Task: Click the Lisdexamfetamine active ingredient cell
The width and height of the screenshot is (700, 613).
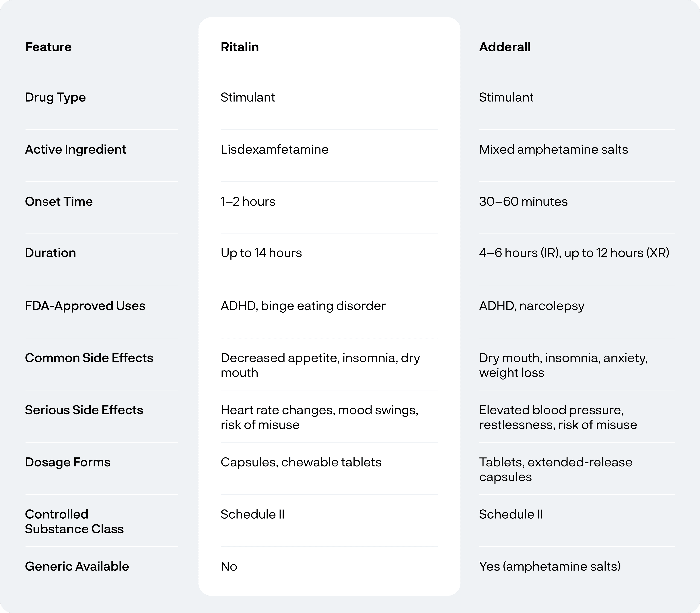Action: tap(274, 149)
